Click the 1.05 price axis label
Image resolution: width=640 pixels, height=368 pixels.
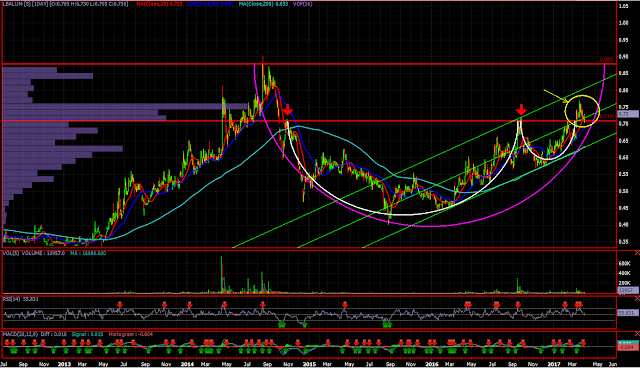point(623,6)
